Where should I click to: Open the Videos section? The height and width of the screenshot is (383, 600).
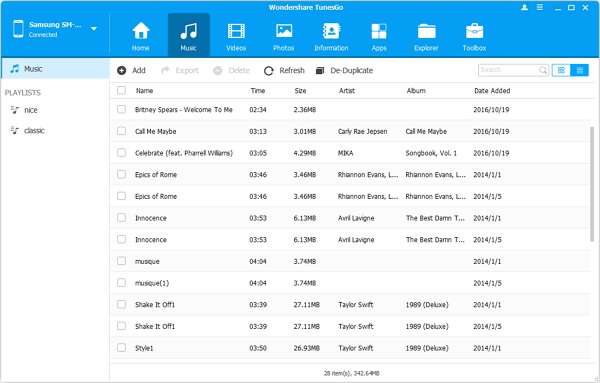coord(236,36)
